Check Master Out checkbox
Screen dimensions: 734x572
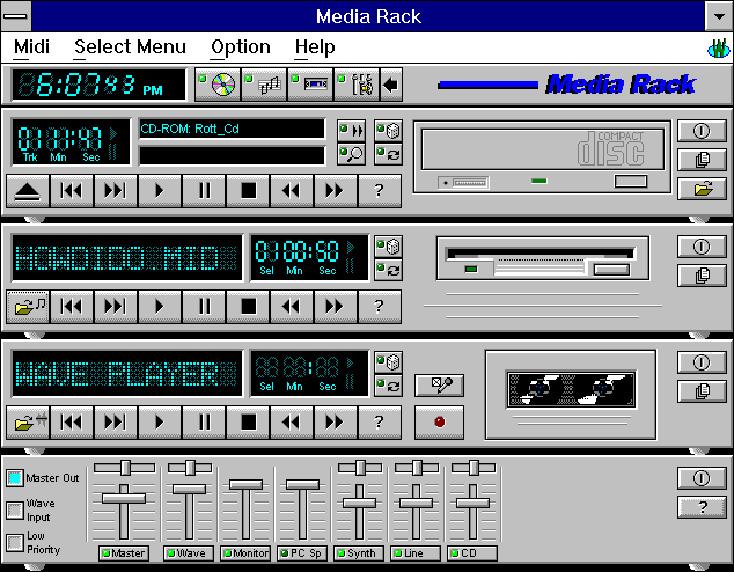[15, 478]
